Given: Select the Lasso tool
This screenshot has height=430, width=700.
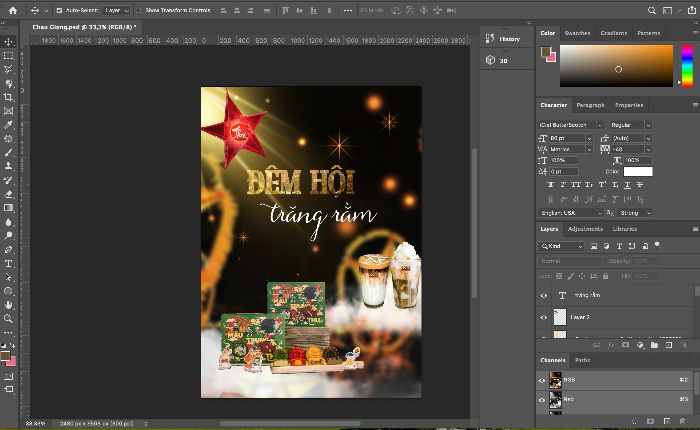Looking at the screenshot, I should (8, 70).
